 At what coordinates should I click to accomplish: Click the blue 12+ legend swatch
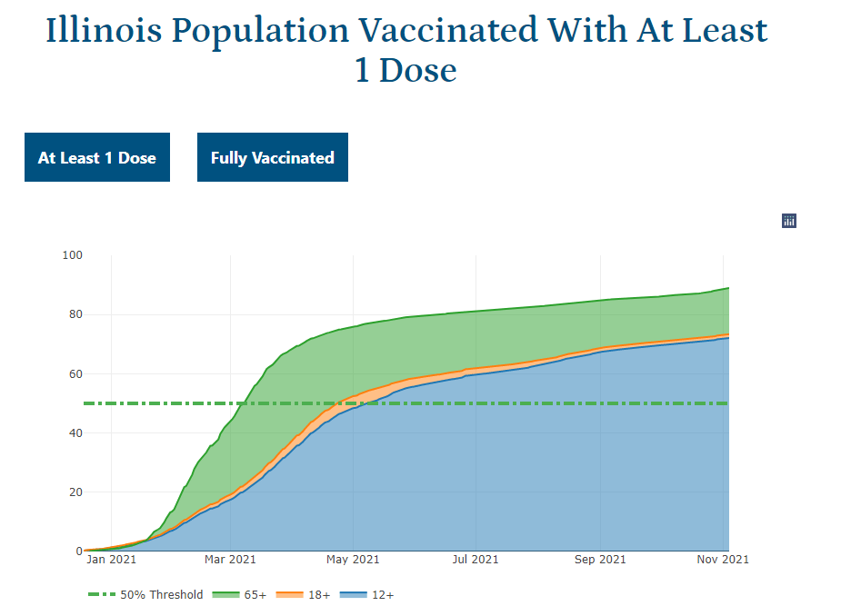pyautogui.click(x=352, y=595)
